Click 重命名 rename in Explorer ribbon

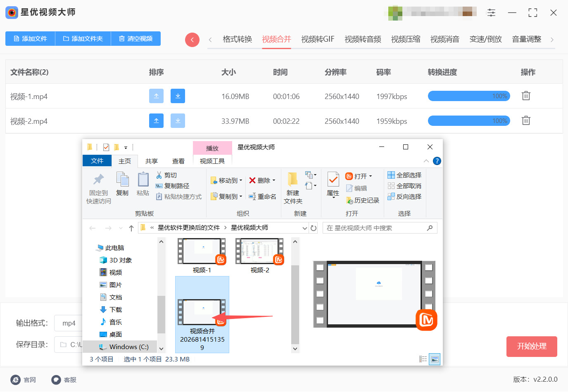tap(262, 197)
